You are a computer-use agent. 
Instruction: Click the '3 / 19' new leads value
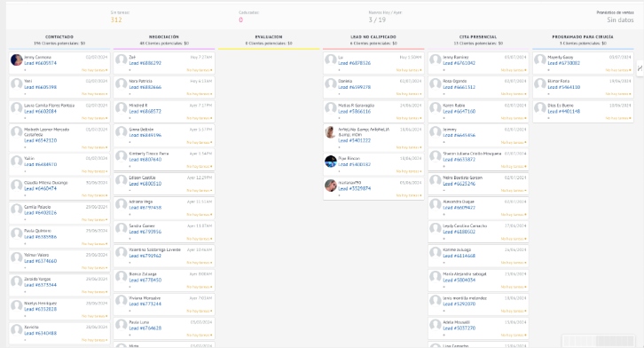377,20
